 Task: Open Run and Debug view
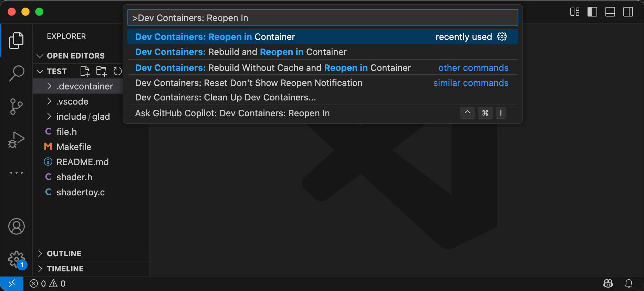click(16, 140)
